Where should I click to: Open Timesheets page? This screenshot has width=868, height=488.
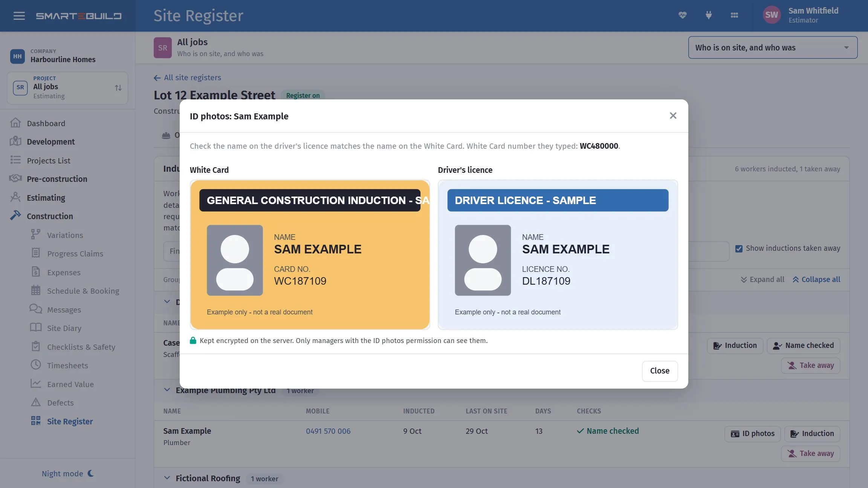coord(67,366)
